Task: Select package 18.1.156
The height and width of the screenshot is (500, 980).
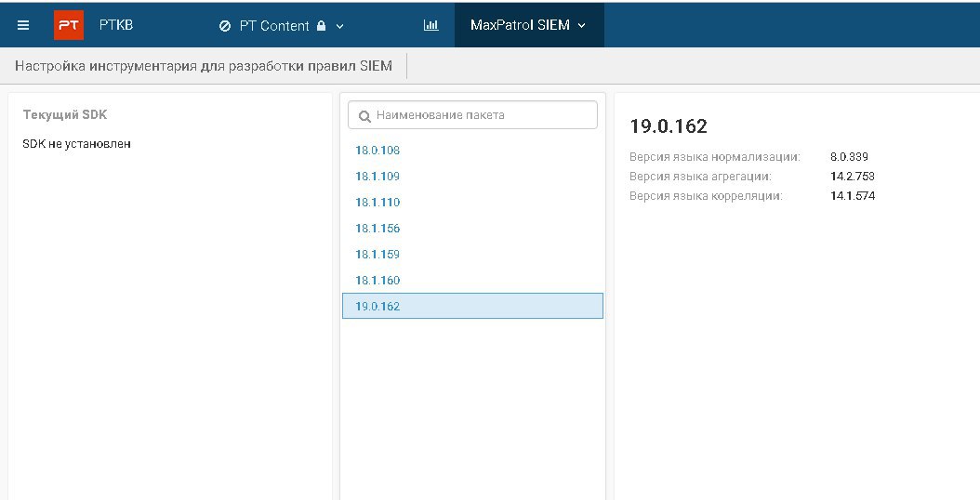Action: pyautogui.click(x=377, y=228)
